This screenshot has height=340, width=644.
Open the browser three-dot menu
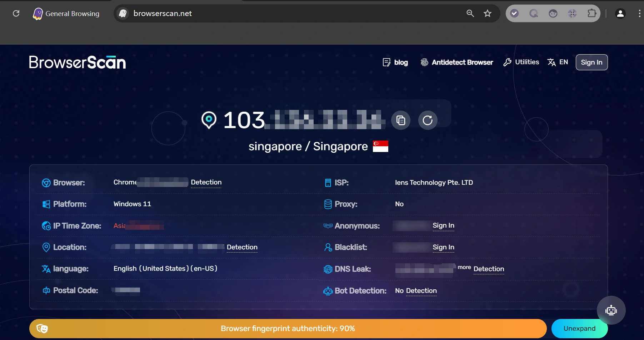[x=639, y=14]
